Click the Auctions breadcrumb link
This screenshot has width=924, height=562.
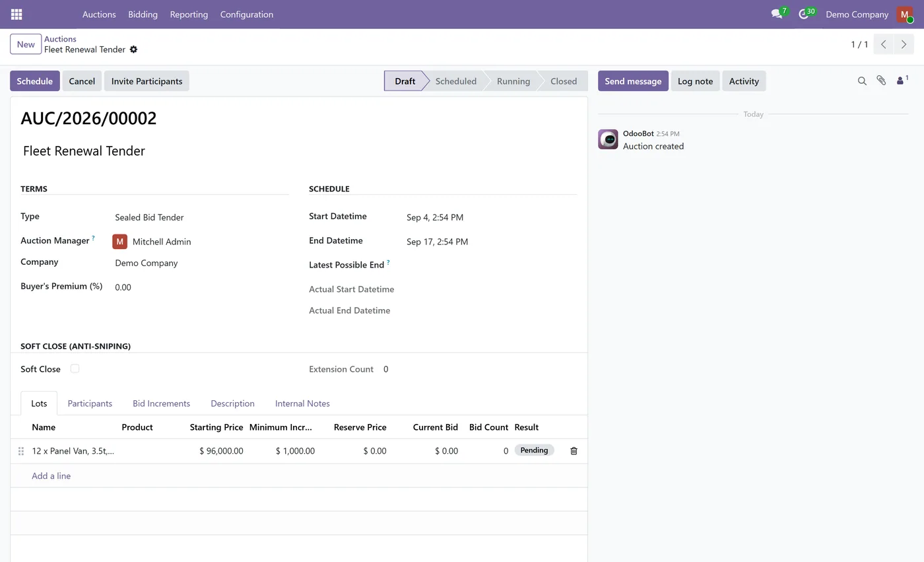tap(60, 39)
